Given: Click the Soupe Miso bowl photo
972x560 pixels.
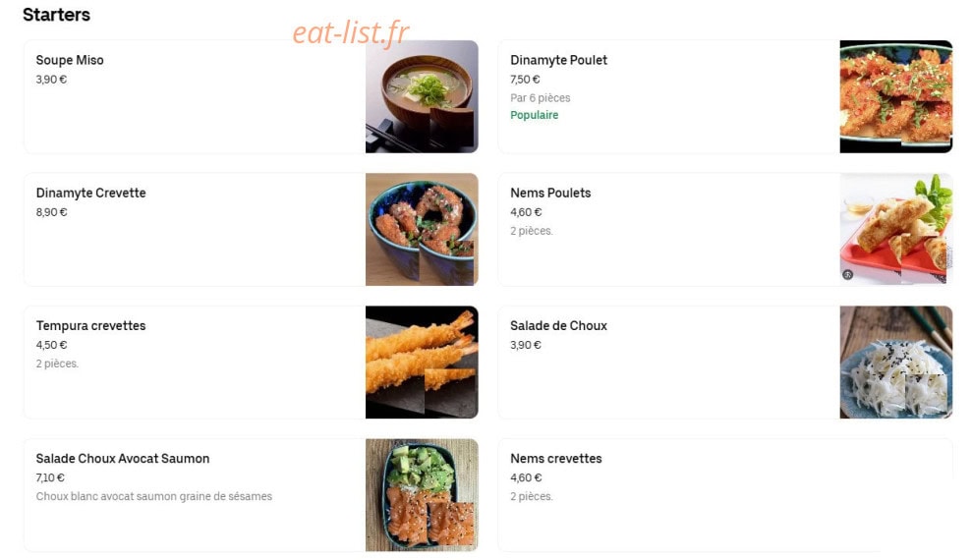Looking at the screenshot, I should click(x=422, y=96).
